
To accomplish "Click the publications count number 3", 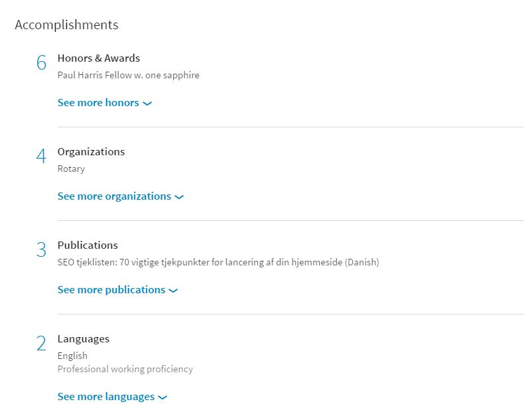I will [x=42, y=250].
